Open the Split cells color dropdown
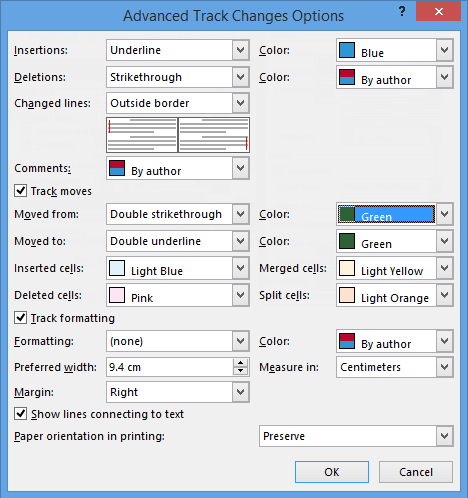The width and height of the screenshot is (468, 498). click(x=395, y=295)
